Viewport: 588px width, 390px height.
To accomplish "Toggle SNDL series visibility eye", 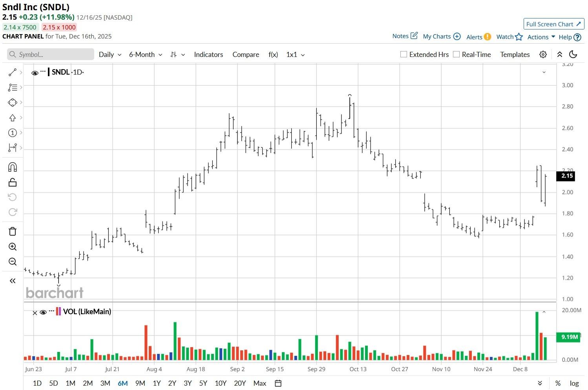I will click(x=35, y=73).
